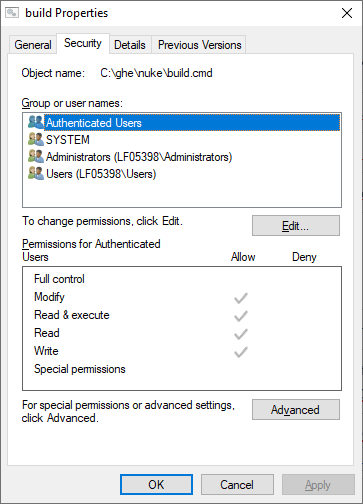Switch to the Details tab
Screen dimensions: 363x504
coord(130,45)
